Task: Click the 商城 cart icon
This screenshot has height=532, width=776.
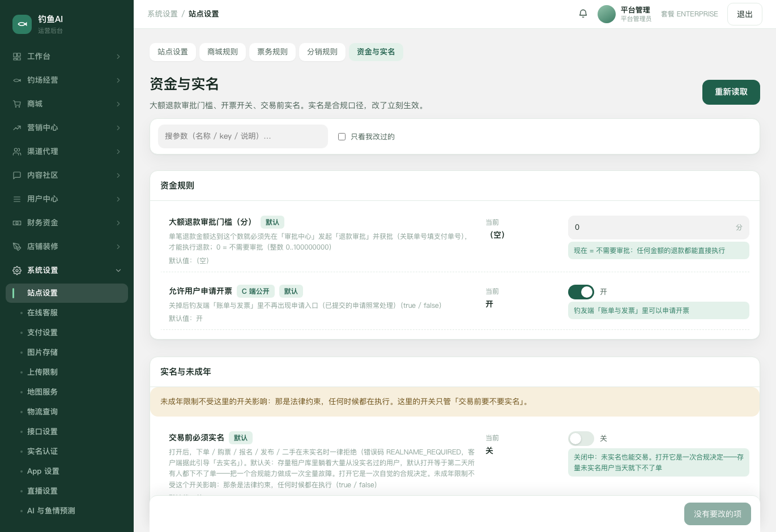Action: coord(17,104)
